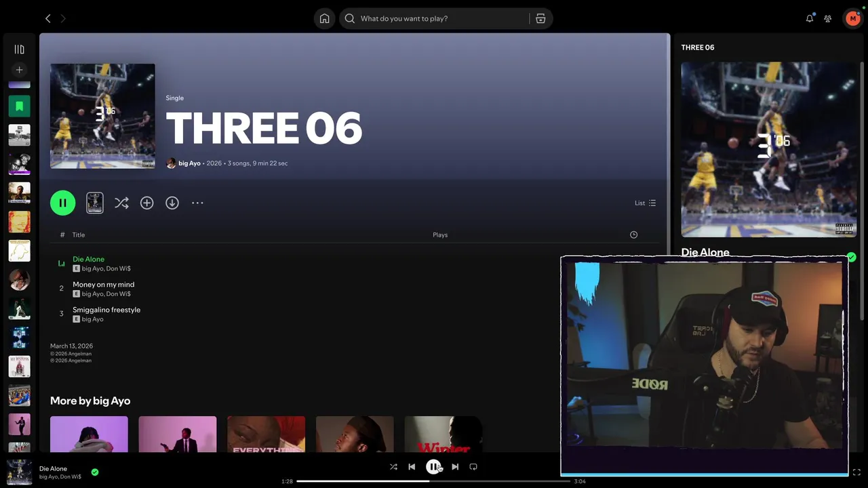868x488 pixels.
Task: Click the THREE 06 album cover
Action: point(102,116)
